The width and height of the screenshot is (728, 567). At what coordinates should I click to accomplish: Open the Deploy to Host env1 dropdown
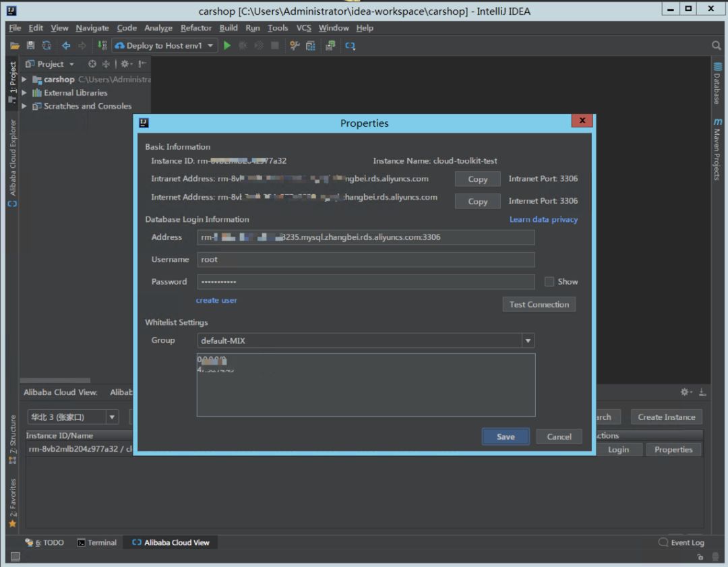(164, 46)
